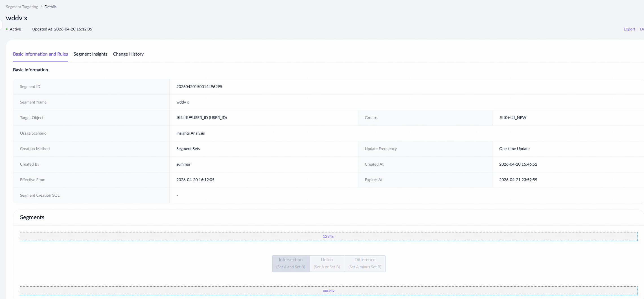Click the One-time Update frequency value
Screen dimensions: 644x299
coord(514,149)
